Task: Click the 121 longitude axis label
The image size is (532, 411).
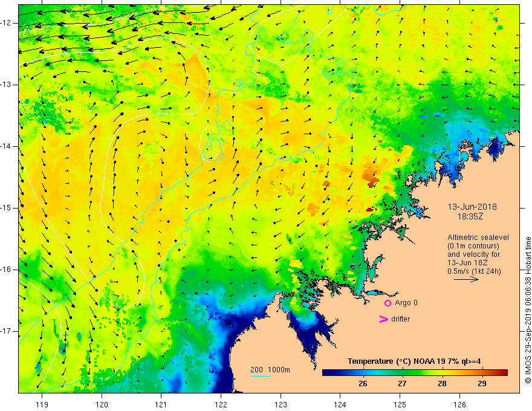Action: click(x=161, y=404)
